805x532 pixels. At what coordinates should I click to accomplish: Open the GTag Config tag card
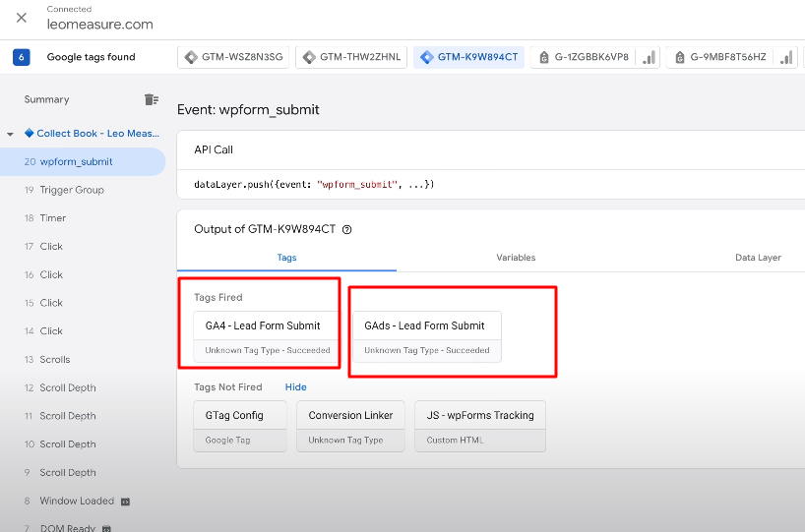click(240, 427)
